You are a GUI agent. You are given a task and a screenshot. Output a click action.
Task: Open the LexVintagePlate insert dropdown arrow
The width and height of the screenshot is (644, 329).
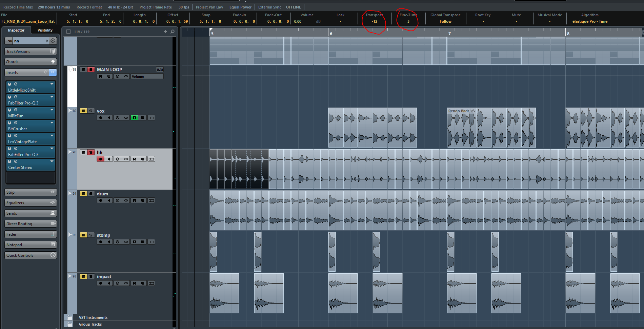[52, 135]
